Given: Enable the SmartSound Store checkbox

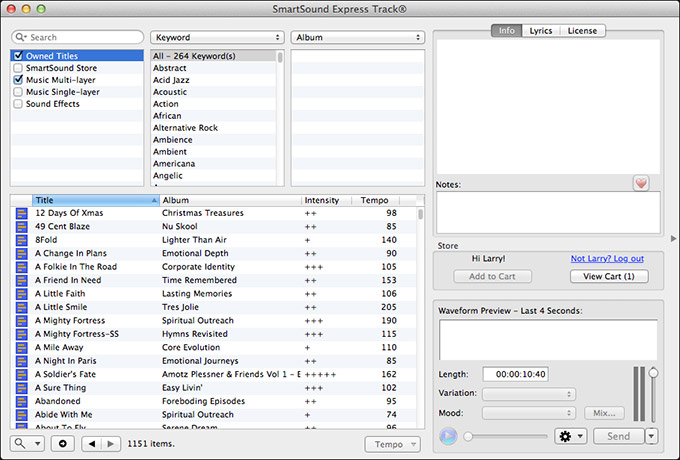Looking at the screenshot, I should pos(18,68).
